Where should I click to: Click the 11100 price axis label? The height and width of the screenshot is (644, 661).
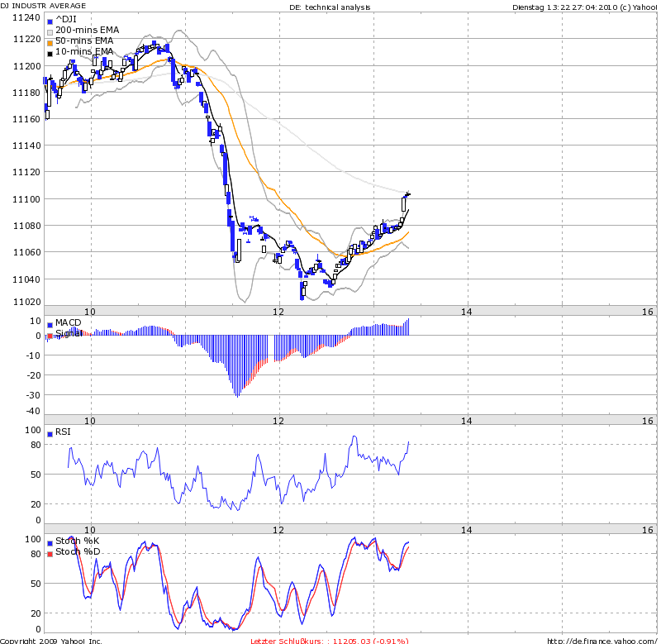pos(26,199)
